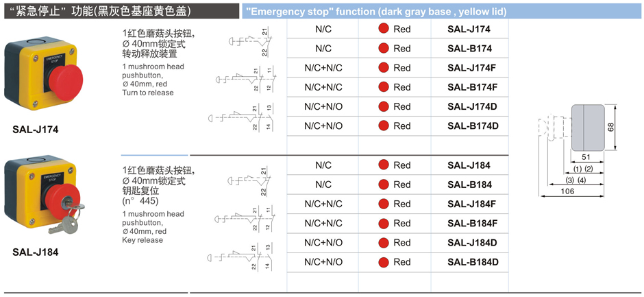The height and width of the screenshot is (297, 644).
Task: Click the SAL-B174F model number
Action: [472, 87]
